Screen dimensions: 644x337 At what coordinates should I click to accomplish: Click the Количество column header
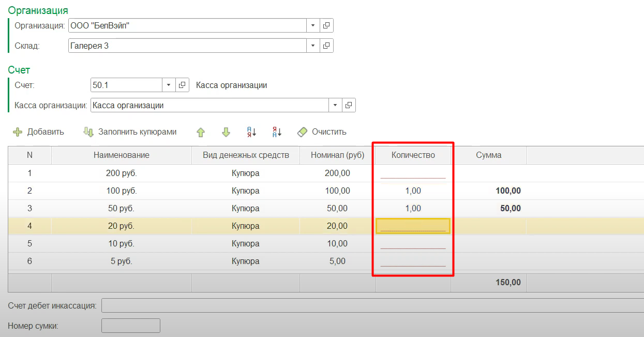coord(413,155)
